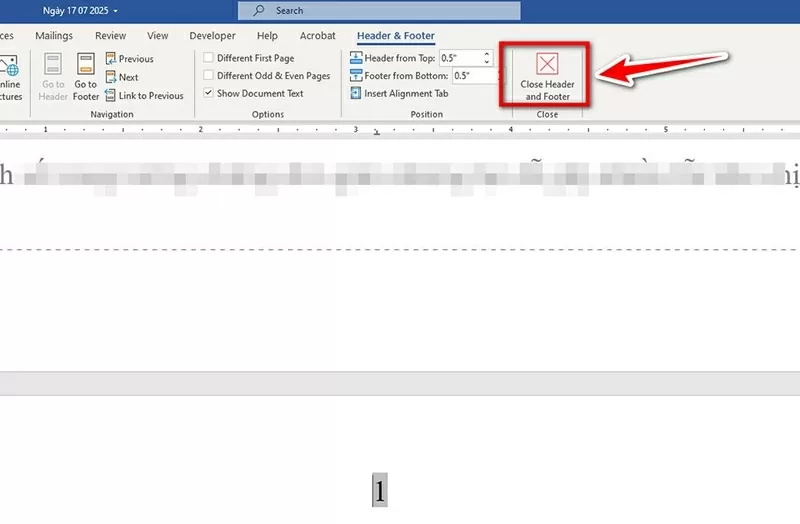Decrease Header from Top value
This screenshot has width=800, height=524.
487,62
